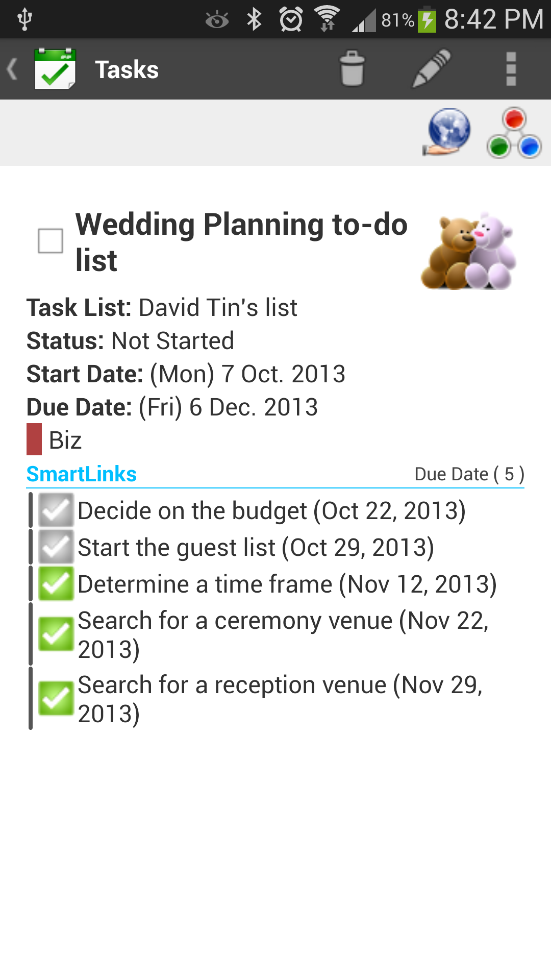Tap the trash can delete icon
Viewport: 551px width, 980px height.
point(352,68)
